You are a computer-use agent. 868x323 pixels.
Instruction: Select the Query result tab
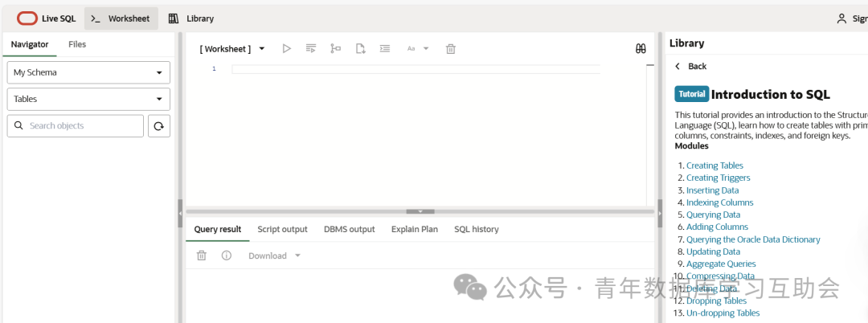point(218,229)
